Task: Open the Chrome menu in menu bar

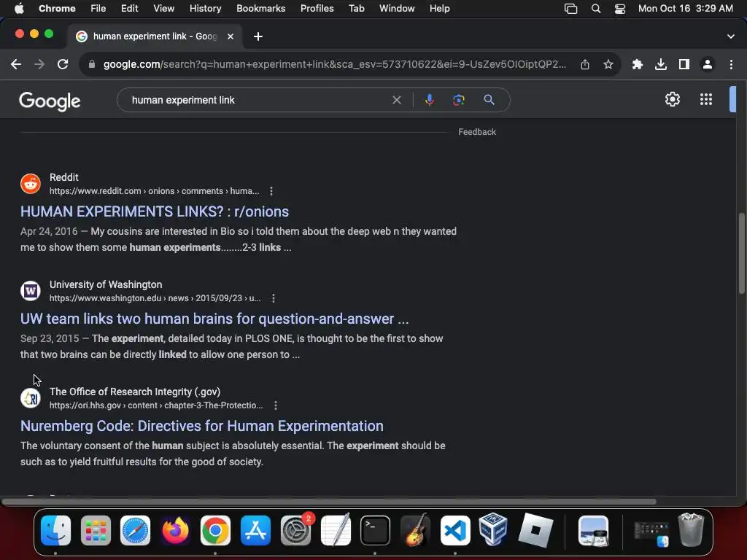Action: tap(57, 8)
